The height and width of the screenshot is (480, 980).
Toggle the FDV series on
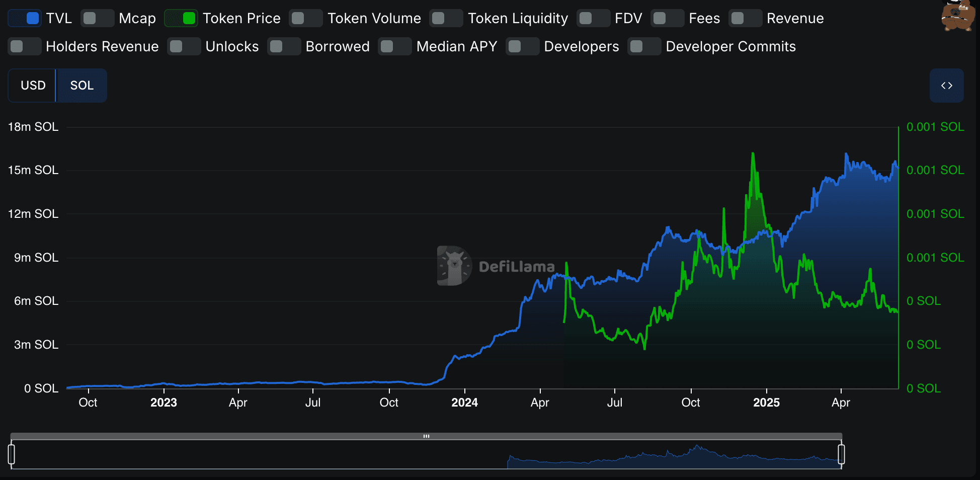pos(593,18)
